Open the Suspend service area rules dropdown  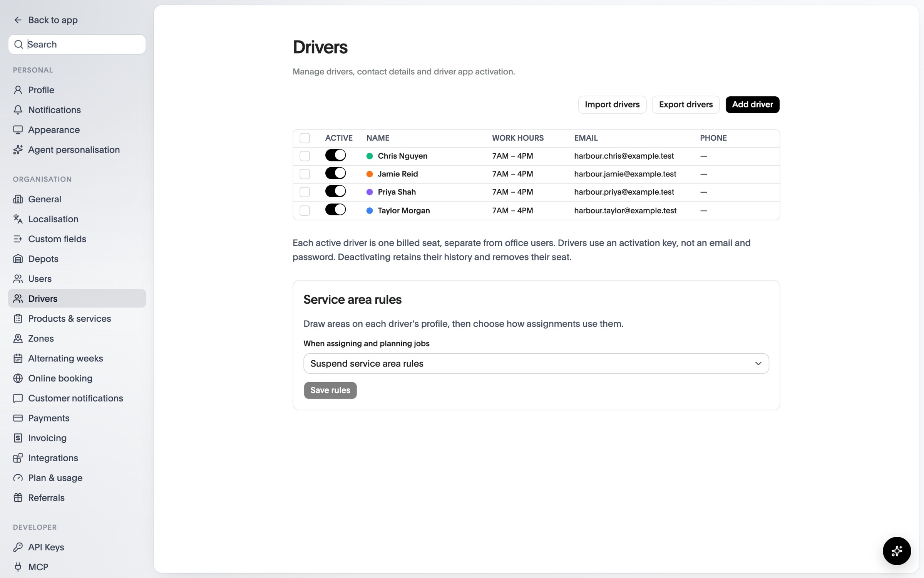536,363
